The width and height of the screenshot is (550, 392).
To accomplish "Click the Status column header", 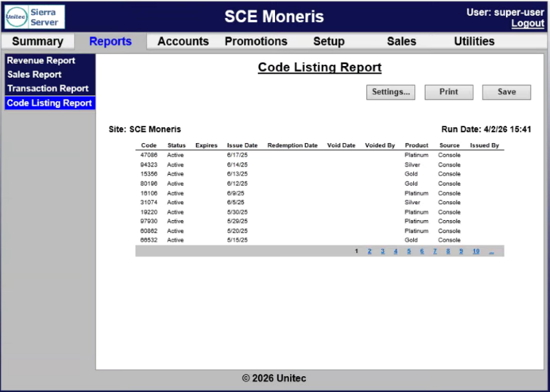I will [x=177, y=145].
